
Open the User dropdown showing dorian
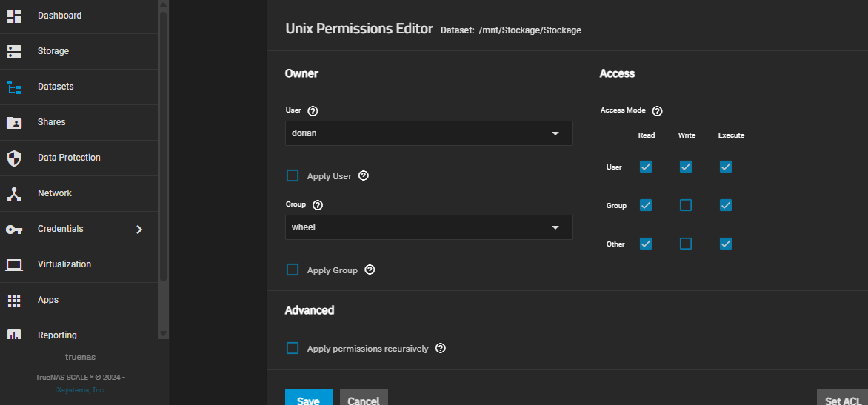pyautogui.click(x=428, y=133)
